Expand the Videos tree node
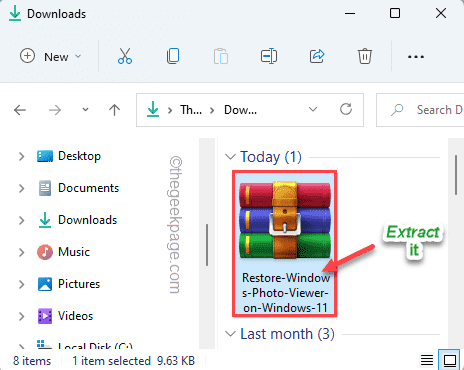 (22, 316)
